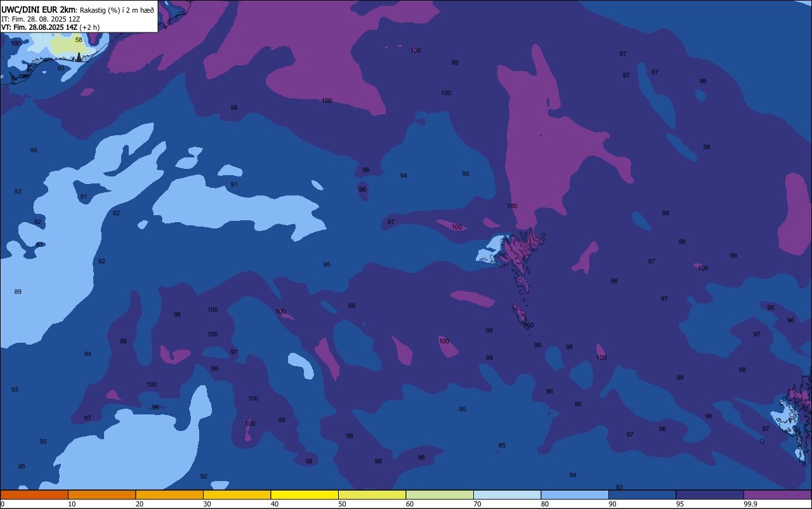Image resolution: width=812 pixels, height=509 pixels.
Task: Select the yellow-green 50–60 legend swatch
Action: pyautogui.click(x=372, y=494)
